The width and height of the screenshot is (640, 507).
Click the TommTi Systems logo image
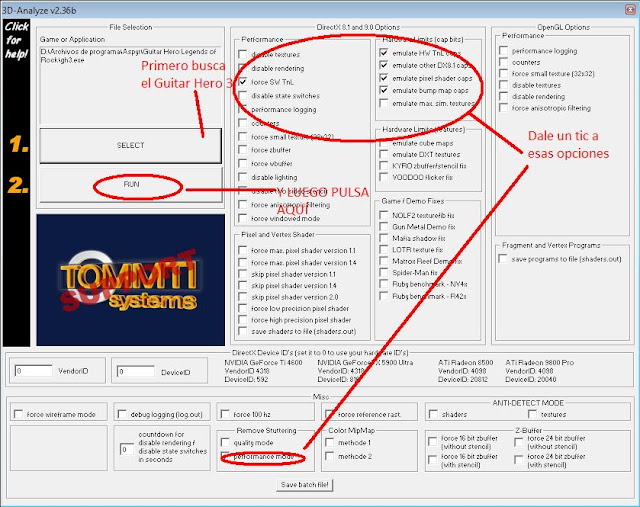point(131,280)
